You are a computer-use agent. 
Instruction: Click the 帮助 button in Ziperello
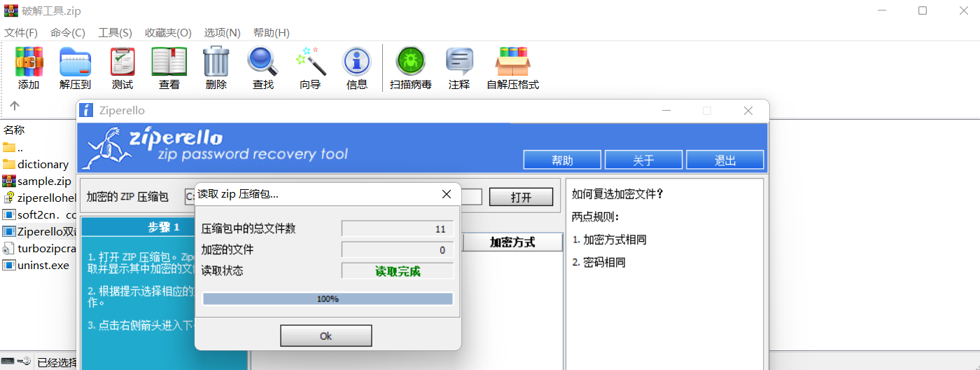pyautogui.click(x=562, y=160)
